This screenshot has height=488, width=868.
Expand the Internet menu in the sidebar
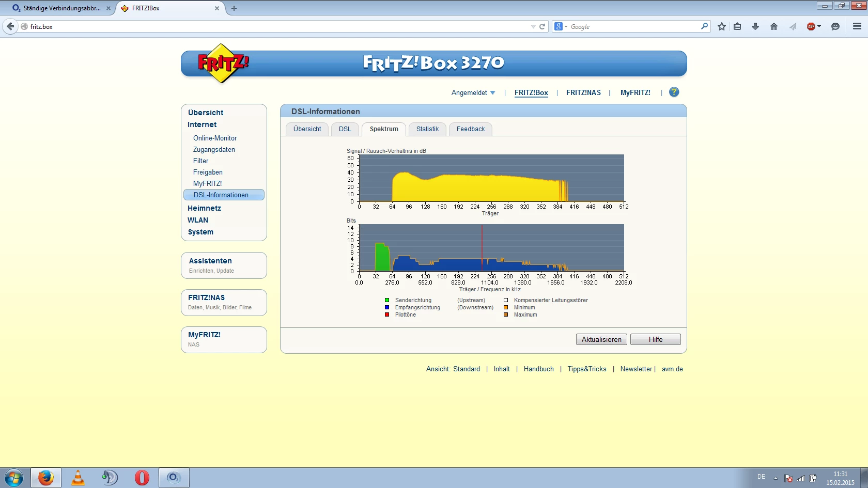[202, 124]
